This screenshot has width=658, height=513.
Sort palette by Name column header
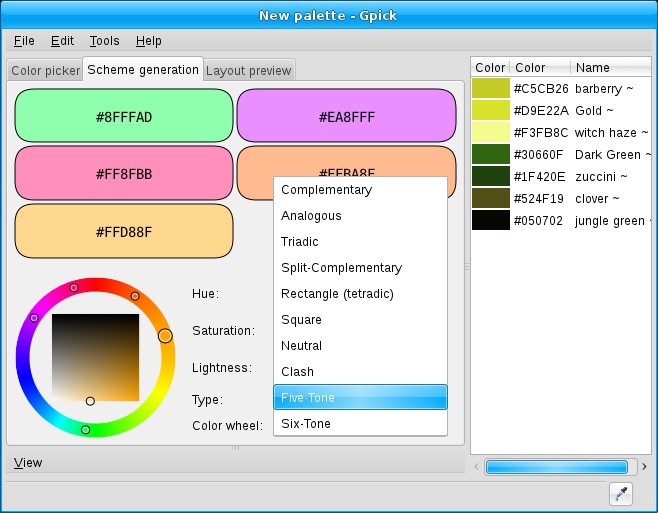point(610,68)
